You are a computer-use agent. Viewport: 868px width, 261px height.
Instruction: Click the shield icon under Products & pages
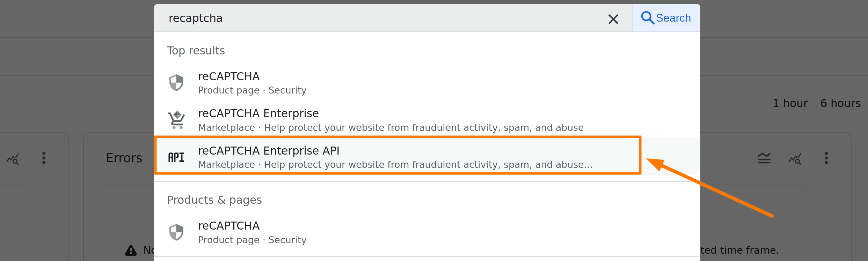tap(176, 232)
